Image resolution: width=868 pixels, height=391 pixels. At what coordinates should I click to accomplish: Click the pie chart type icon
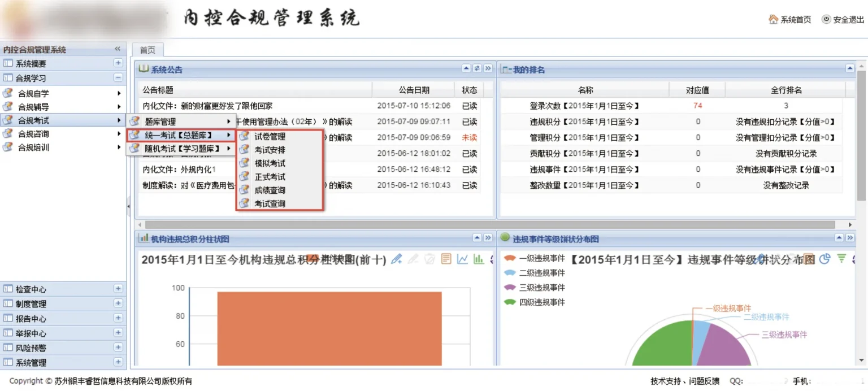click(824, 259)
